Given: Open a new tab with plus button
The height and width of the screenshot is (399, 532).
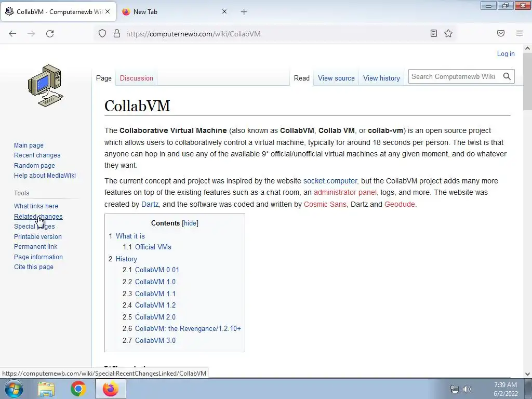Looking at the screenshot, I should pyautogui.click(x=244, y=12).
